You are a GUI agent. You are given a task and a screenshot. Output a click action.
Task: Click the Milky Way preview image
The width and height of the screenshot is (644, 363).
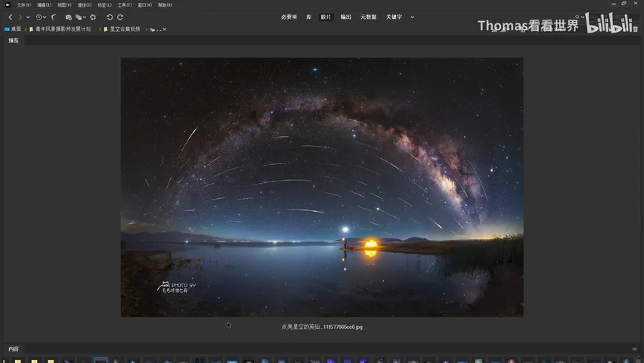[x=322, y=187]
